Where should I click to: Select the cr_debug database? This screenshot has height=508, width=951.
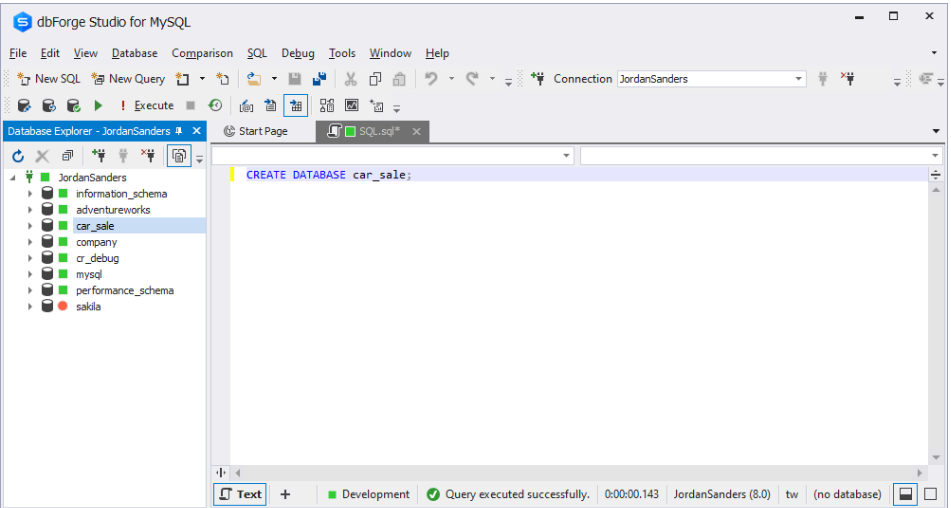tap(97, 258)
